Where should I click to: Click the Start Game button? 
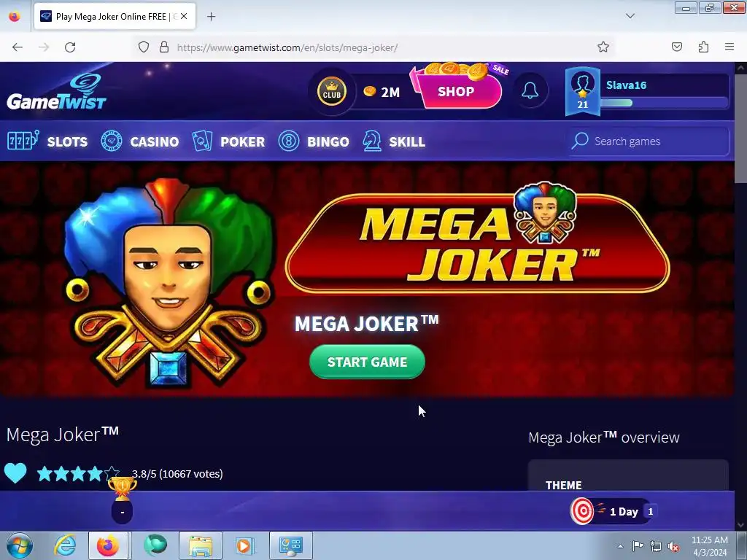click(x=368, y=362)
